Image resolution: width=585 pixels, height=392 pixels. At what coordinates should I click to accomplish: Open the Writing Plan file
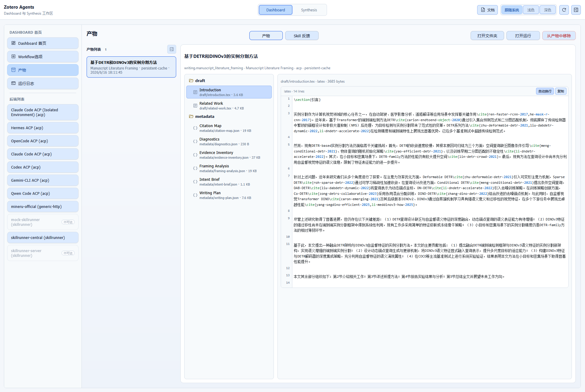click(229, 195)
